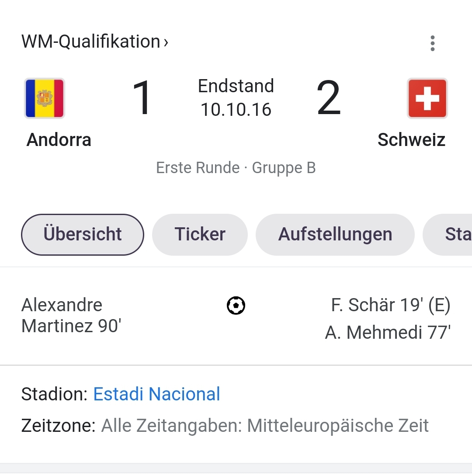472x476 pixels.
Task: Click the Schweiz team name
Action: [411, 140]
